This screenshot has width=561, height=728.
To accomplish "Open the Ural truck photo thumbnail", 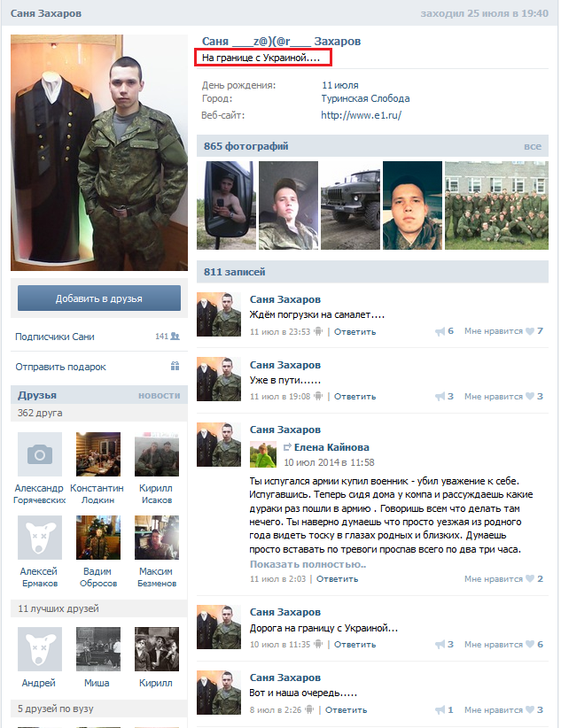I will (350, 205).
